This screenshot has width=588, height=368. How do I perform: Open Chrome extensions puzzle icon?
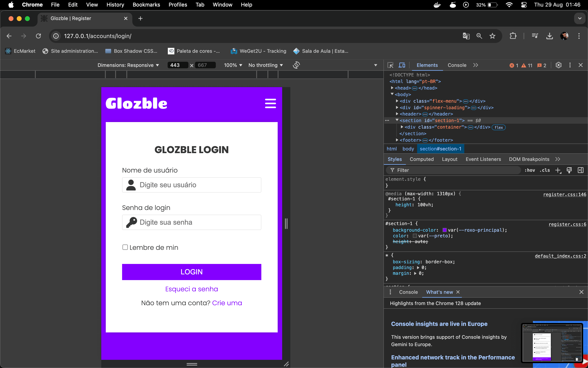point(513,36)
